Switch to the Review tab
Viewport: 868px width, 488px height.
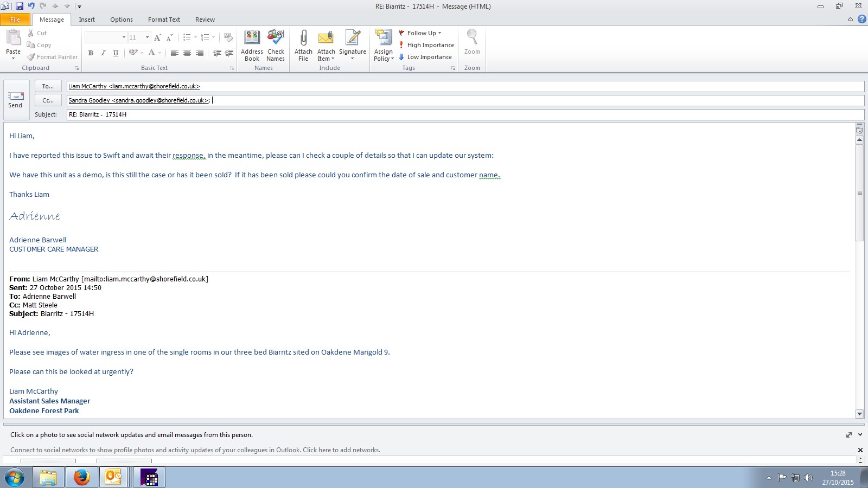point(205,20)
